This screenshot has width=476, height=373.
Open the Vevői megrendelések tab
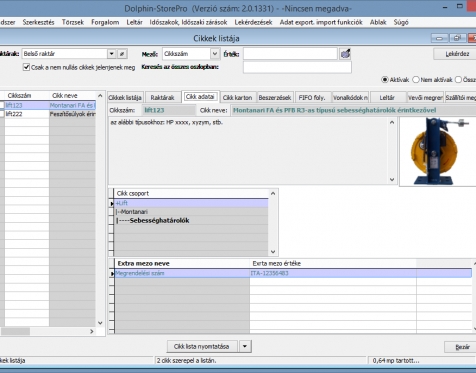[425, 97]
